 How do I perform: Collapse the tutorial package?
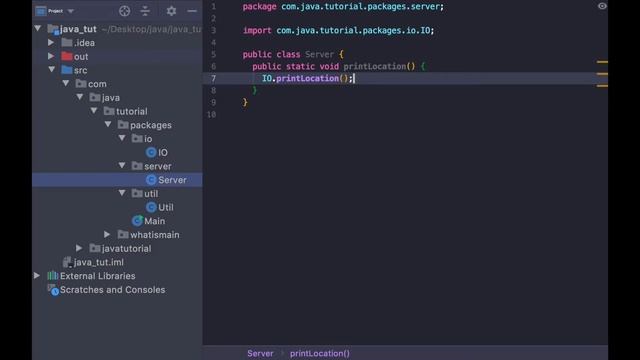[x=94, y=111]
